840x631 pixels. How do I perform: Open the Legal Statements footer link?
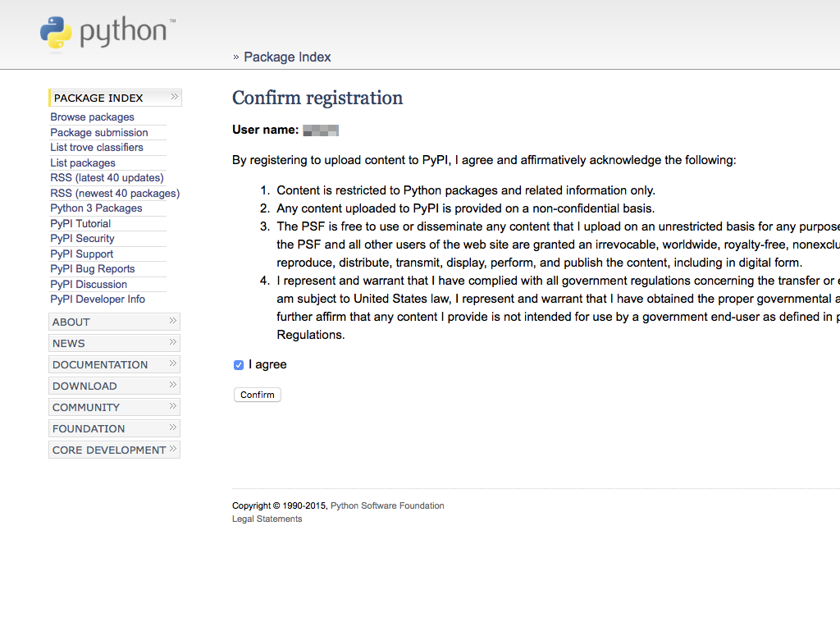[x=267, y=519]
